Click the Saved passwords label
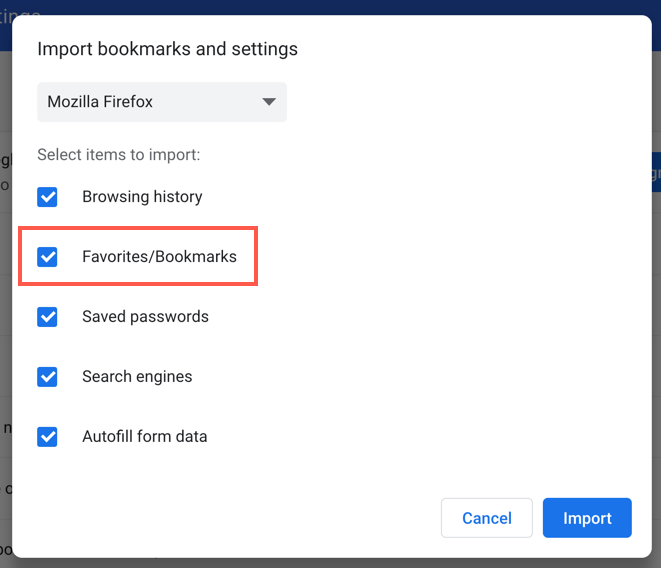661x568 pixels. click(x=145, y=317)
